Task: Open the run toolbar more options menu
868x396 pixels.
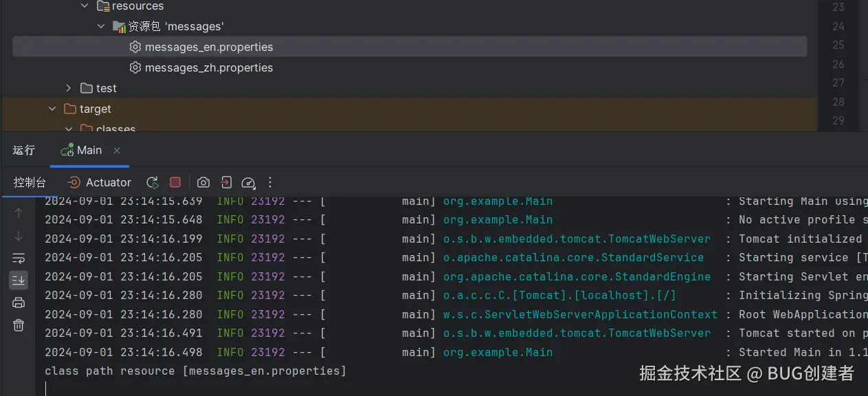Action: coord(270,182)
